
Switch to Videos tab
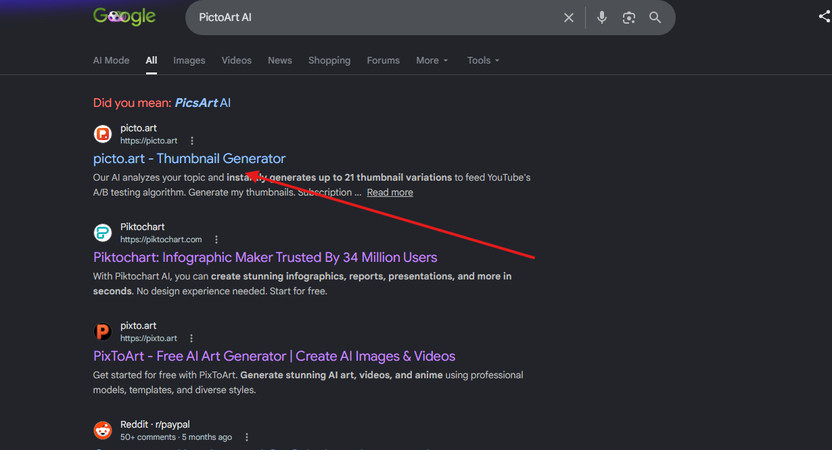coord(237,60)
